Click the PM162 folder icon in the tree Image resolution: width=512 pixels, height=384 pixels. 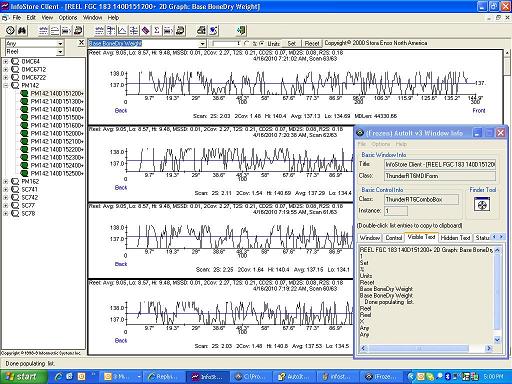pos(15,181)
